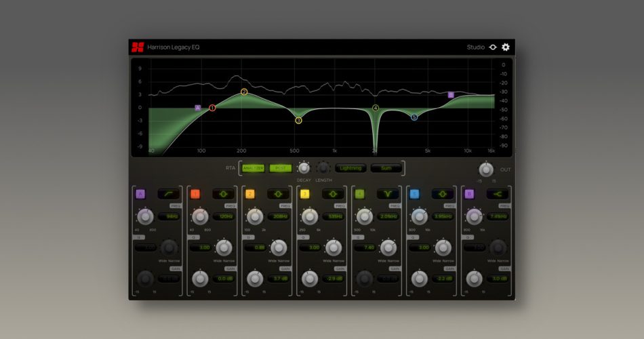
Task: Click band 4 frequency knob
Action: [x=365, y=216]
